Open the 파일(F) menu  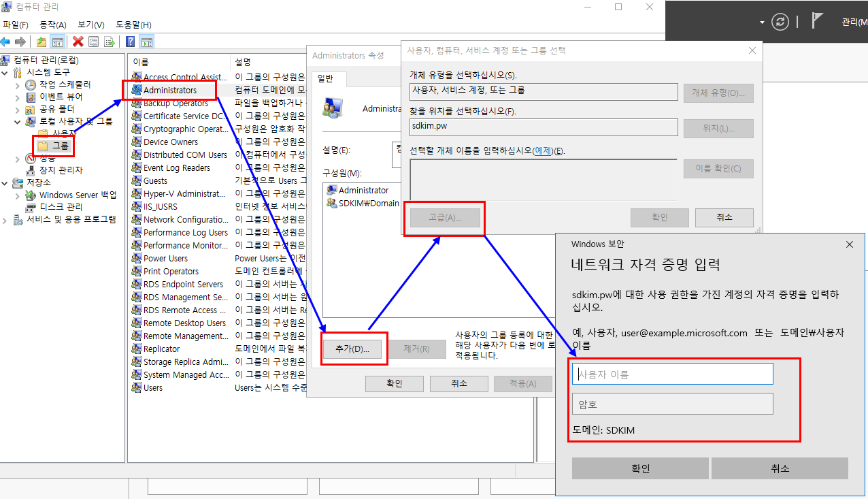tap(15, 25)
